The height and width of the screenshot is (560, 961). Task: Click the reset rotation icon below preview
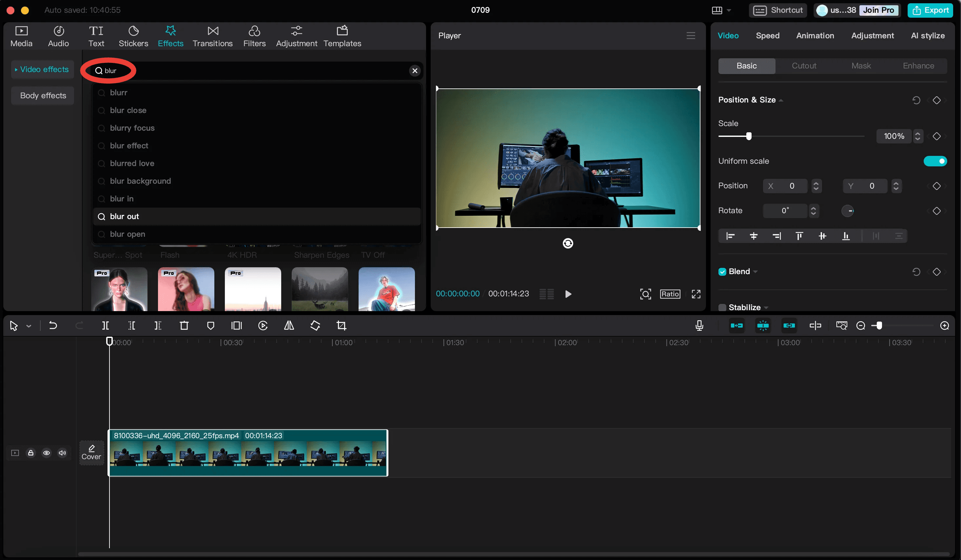pos(568,243)
